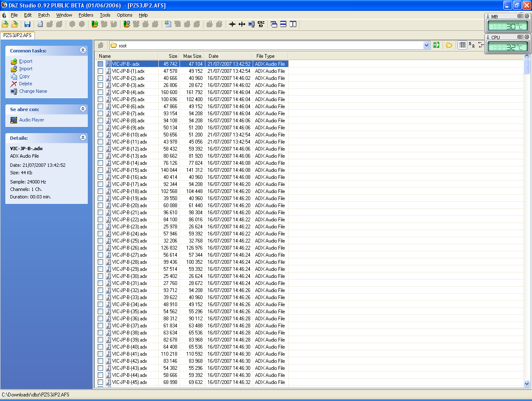Sort by the Name column header

coord(126,56)
